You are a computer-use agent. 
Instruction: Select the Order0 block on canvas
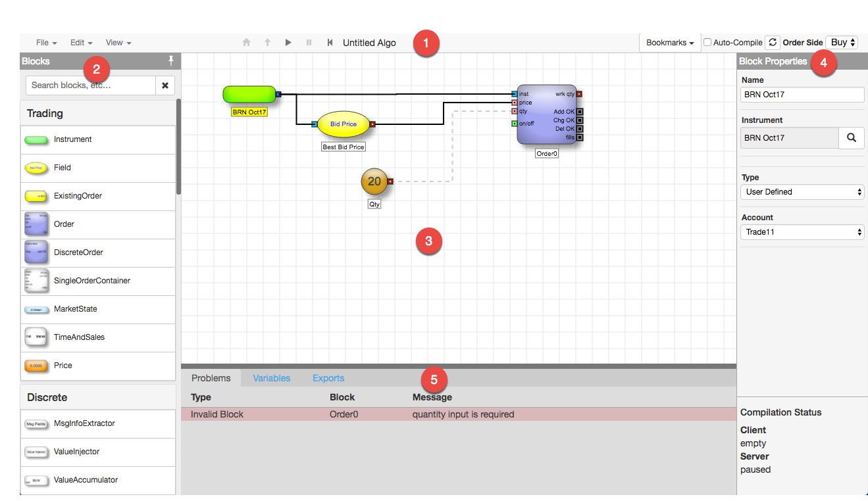point(546,114)
